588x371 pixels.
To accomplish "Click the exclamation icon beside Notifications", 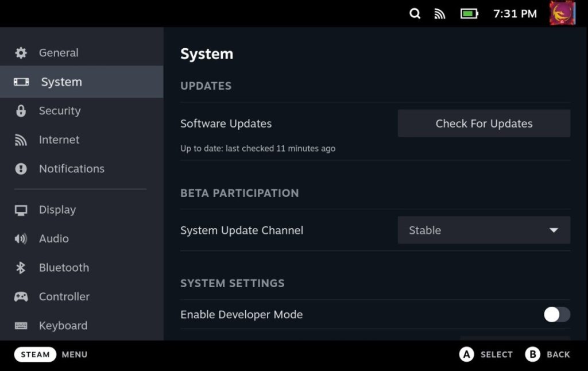I will (21, 169).
